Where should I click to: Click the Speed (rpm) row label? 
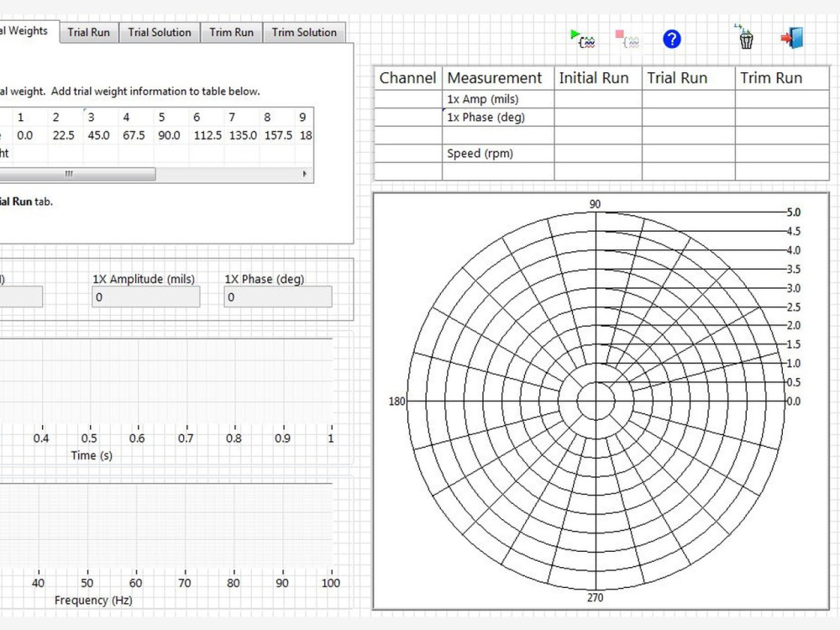480,153
